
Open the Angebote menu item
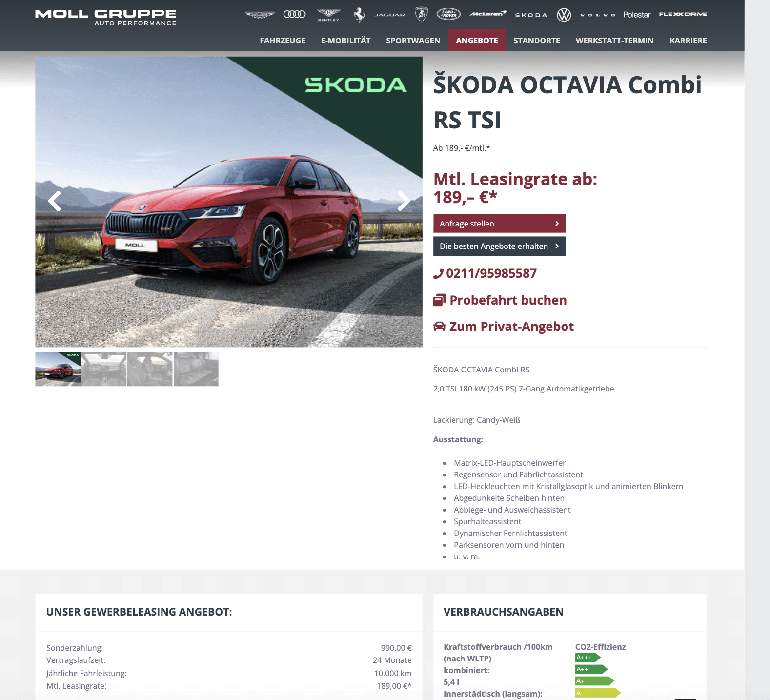(x=477, y=41)
